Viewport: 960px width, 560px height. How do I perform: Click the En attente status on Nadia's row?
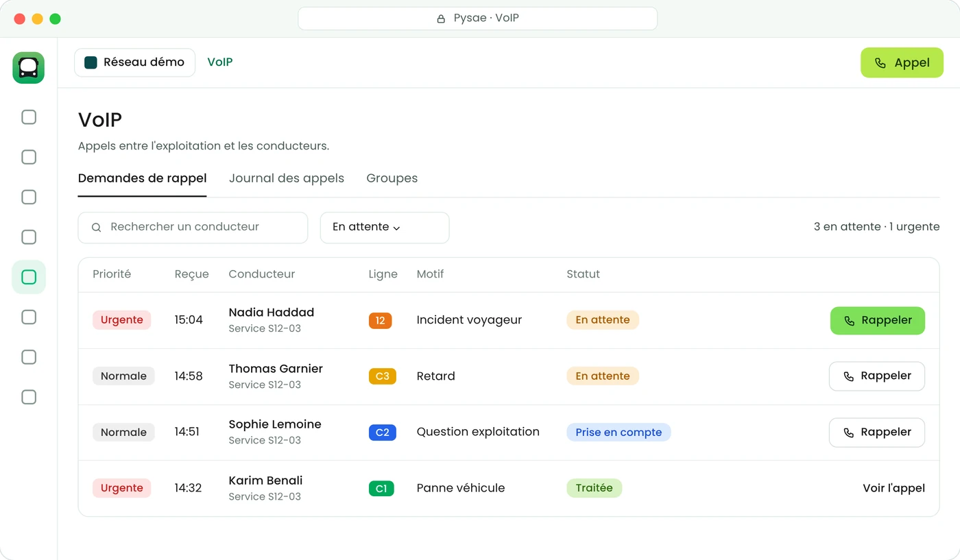[602, 320]
